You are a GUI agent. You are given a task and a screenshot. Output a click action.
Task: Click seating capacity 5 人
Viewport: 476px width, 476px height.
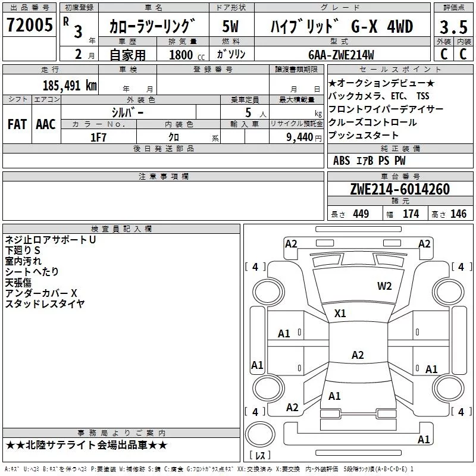point(256,112)
